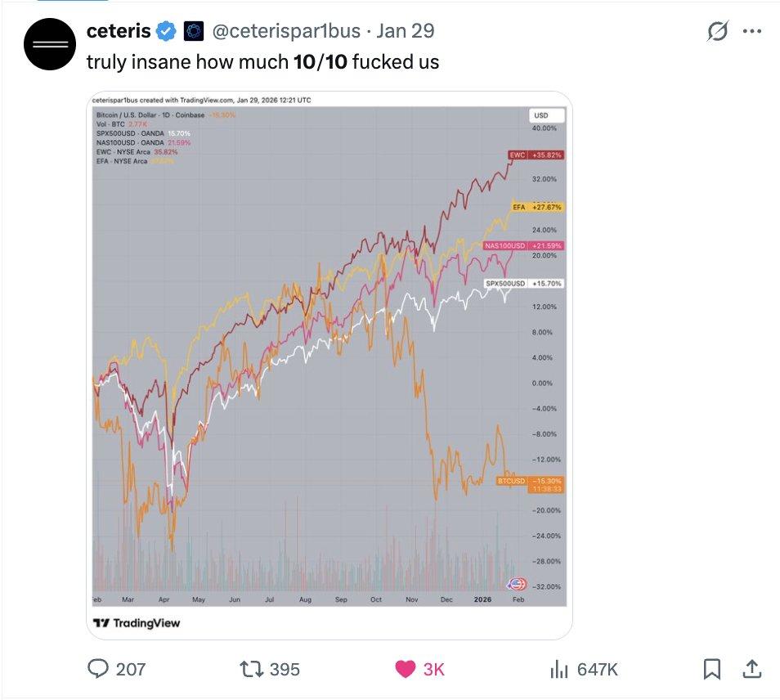Click the red EWC +35.82% label
Screen dimensions: 780x700
536,155
